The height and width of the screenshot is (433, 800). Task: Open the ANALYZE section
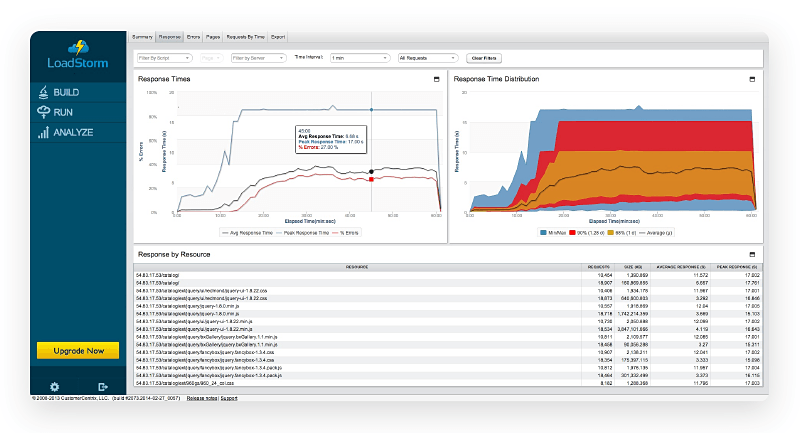[x=78, y=132]
